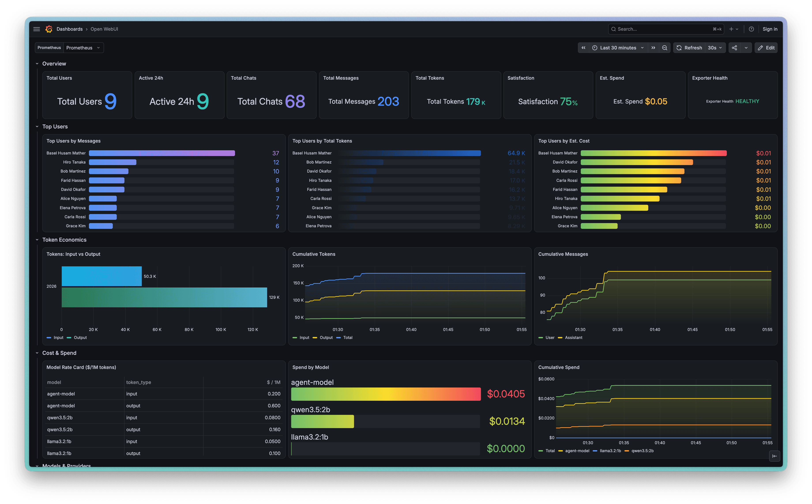
Task: Open the share options dropdown arrow
Action: [746, 48]
